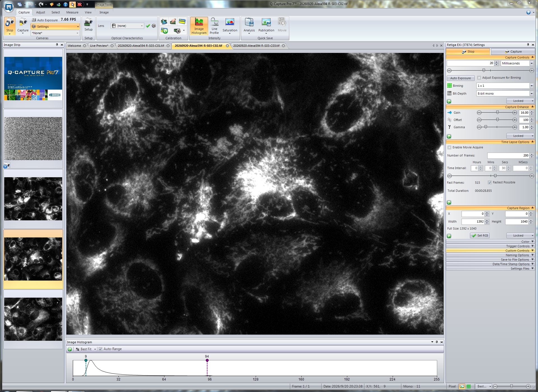This screenshot has height=392, width=538.
Task: Open the 20260920-Alexa594 R-S03-C01.tif tab
Action: tap(141, 46)
